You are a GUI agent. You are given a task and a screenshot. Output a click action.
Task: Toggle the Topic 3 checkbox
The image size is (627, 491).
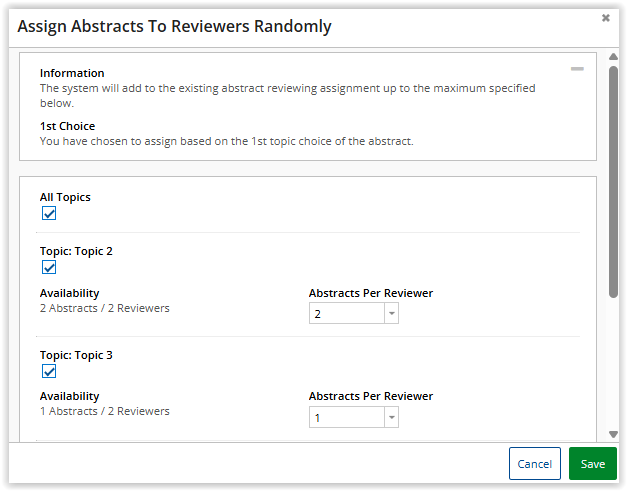pos(49,371)
